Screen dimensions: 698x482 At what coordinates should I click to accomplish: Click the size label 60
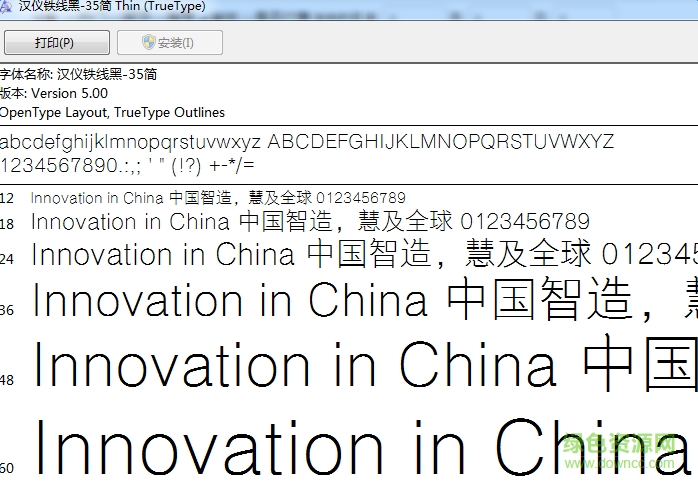[x=7, y=468]
